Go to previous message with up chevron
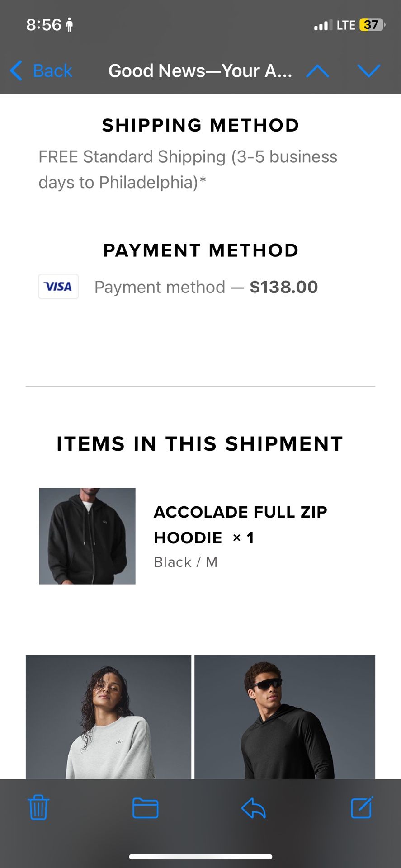401x868 pixels. click(x=317, y=71)
